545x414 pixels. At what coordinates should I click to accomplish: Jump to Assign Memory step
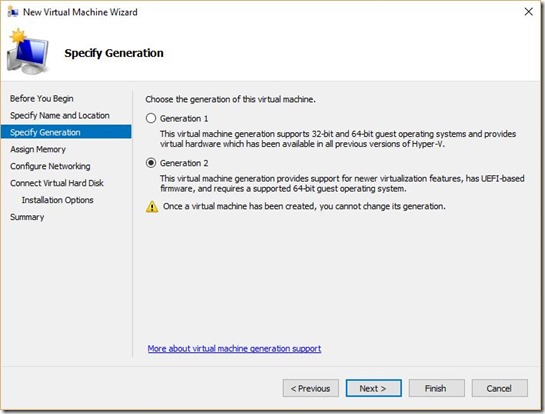38,149
